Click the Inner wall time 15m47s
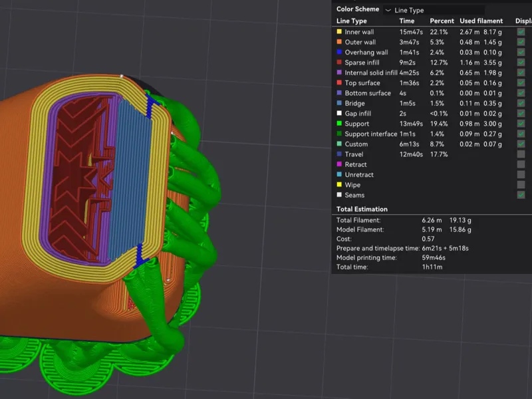532x399 pixels. [411, 32]
